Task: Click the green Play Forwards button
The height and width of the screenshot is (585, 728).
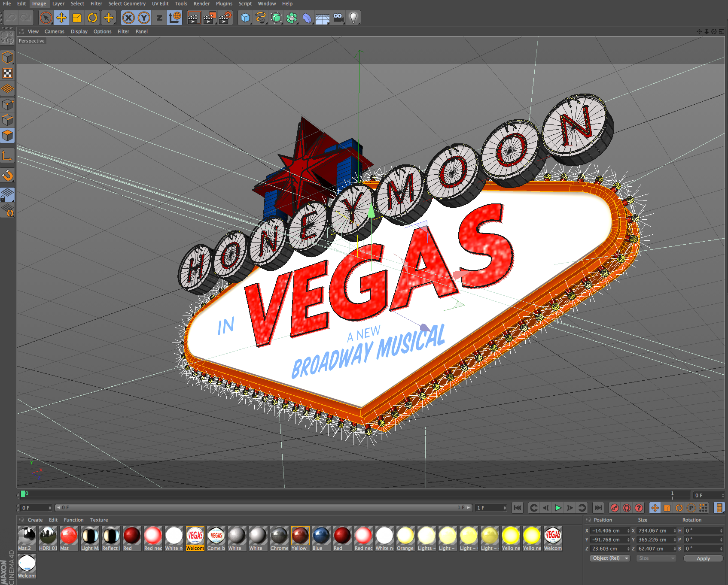Action: [558, 508]
